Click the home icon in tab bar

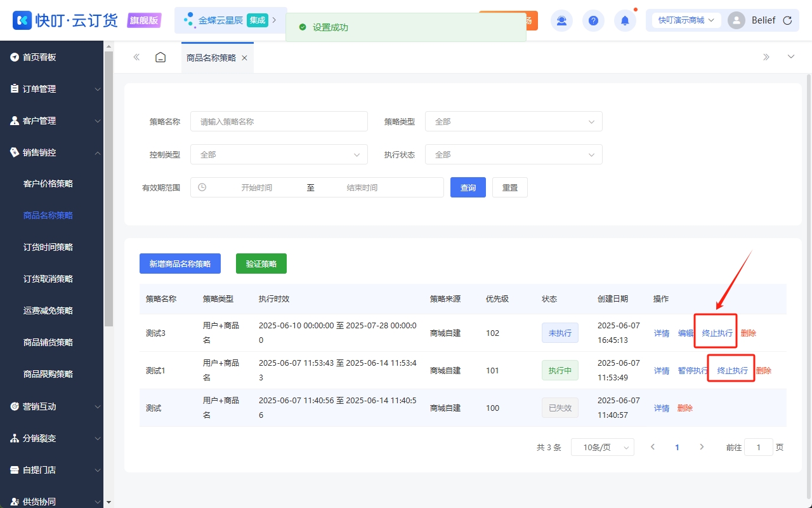(160, 57)
